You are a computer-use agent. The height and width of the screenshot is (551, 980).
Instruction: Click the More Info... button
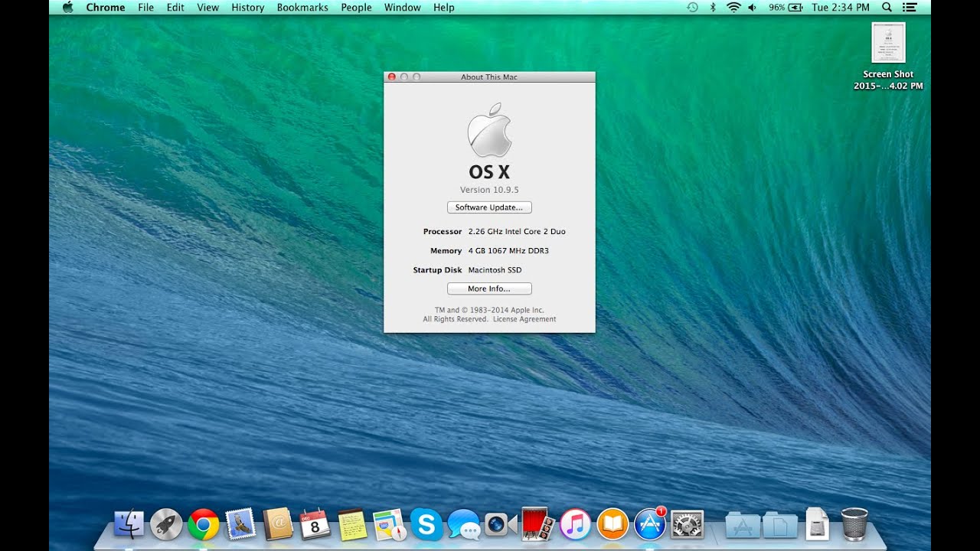click(489, 289)
